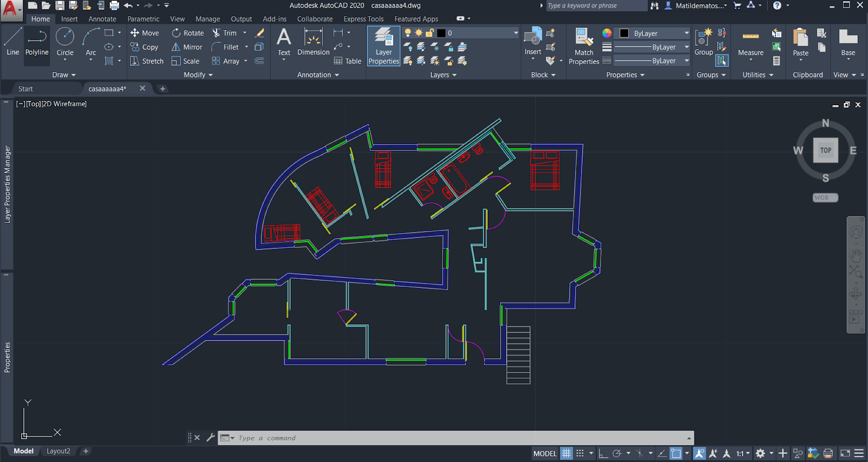Open the WCS coordinate system menu

[825, 197]
